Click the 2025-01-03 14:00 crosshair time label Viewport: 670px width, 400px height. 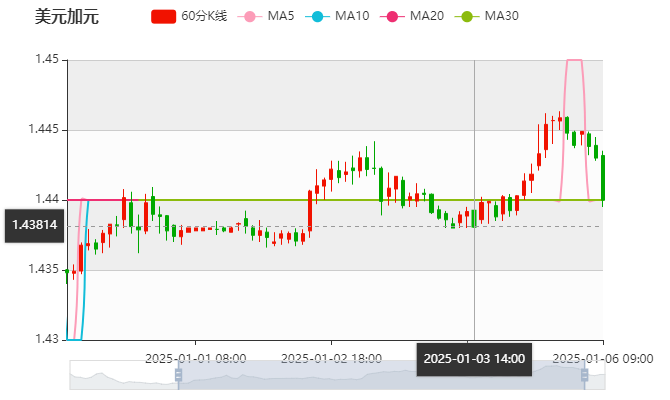(x=474, y=358)
